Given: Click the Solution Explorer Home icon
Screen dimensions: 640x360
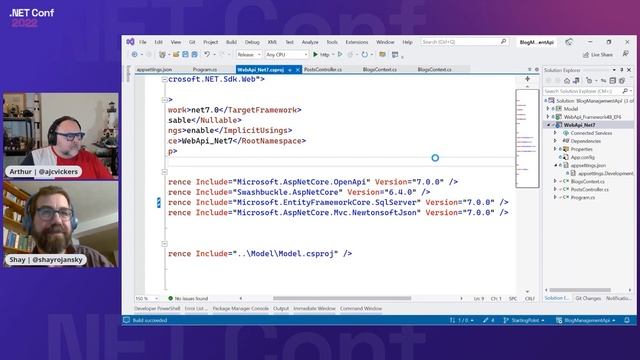Looking at the screenshot, I should tap(567, 81).
